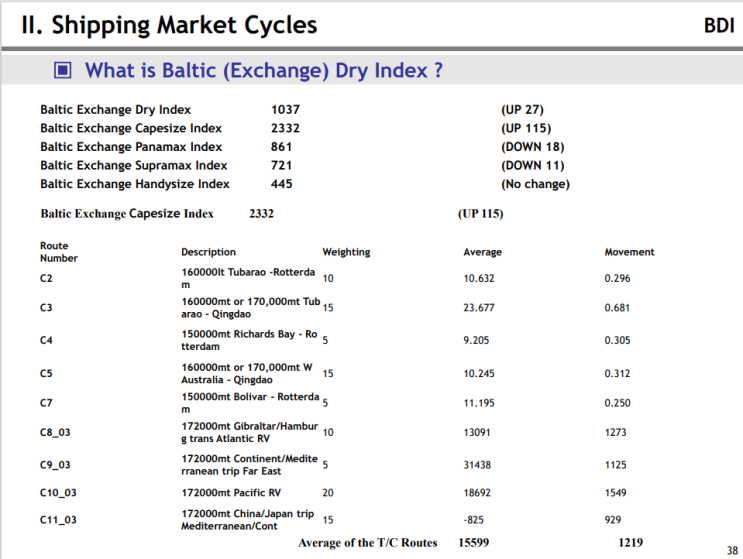Click the '(No change)' text
The image size is (743, 559).
click(535, 184)
